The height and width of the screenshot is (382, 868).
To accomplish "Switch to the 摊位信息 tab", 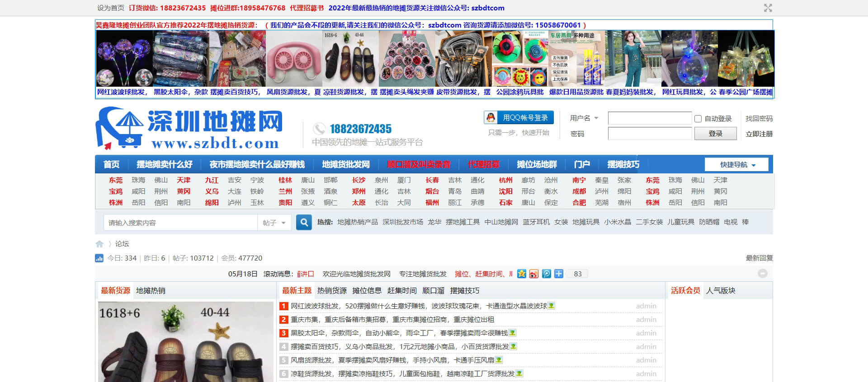I will [367, 291].
